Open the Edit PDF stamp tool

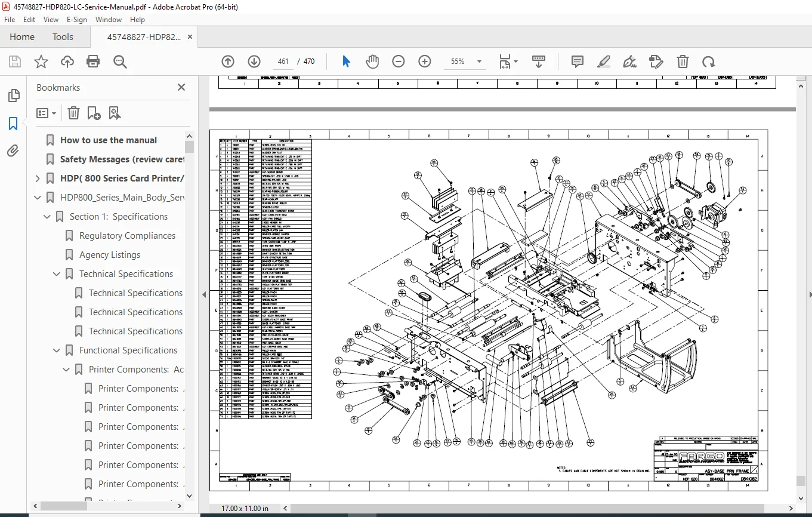pos(656,61)
